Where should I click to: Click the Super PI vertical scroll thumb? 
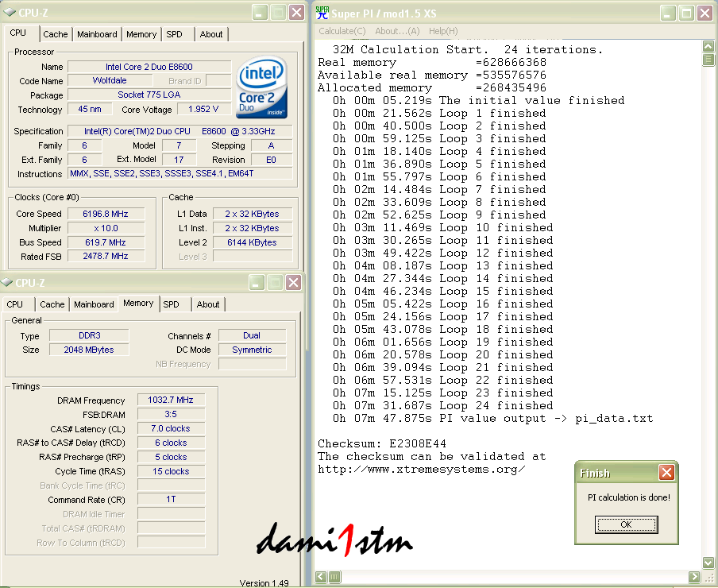click(708, 60)
